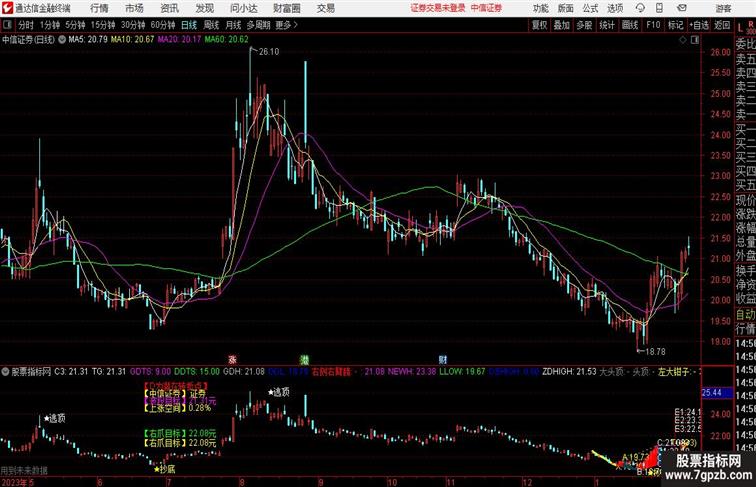Click the round icon beside 股票指标网 indicator
Image resolution: width=756 pixels, height=487 pixels.
pos(5,372)
